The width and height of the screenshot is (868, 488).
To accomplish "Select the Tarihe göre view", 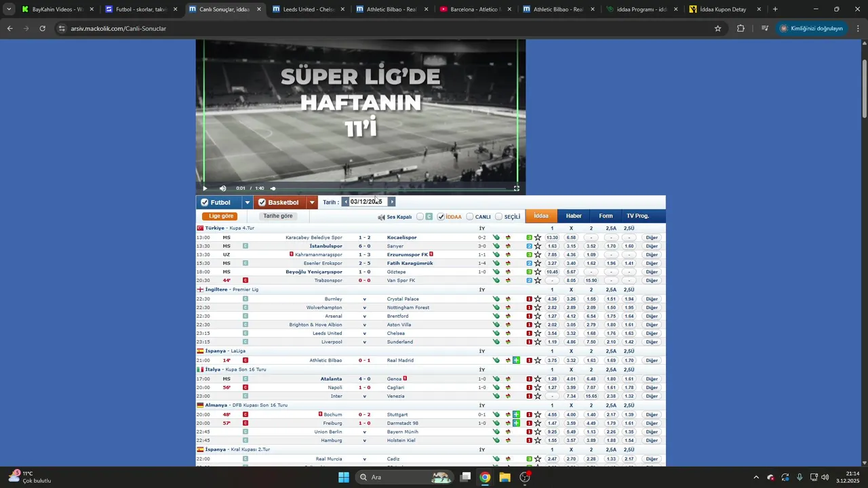I will click(x=278, y=216).
